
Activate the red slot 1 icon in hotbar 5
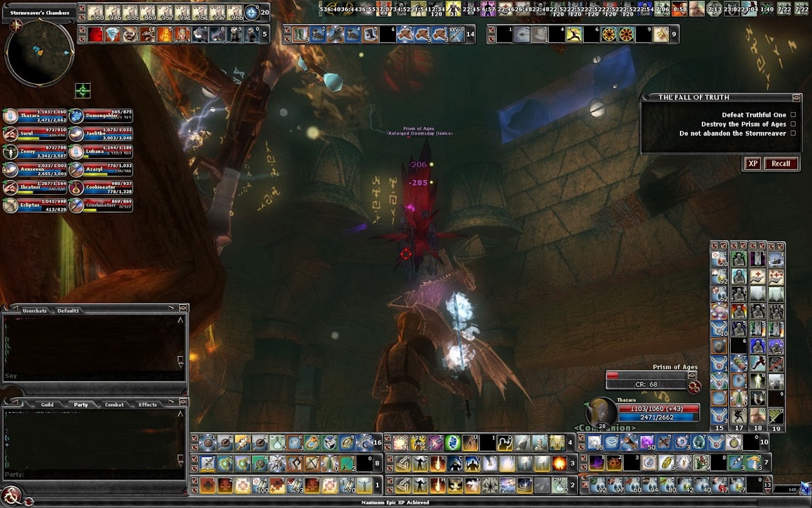(95, 35)
